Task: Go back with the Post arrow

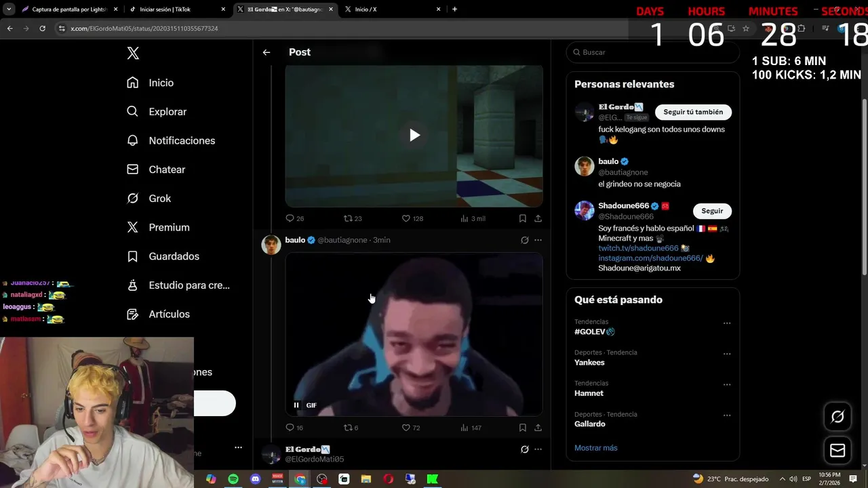Action: coord(267,52)
